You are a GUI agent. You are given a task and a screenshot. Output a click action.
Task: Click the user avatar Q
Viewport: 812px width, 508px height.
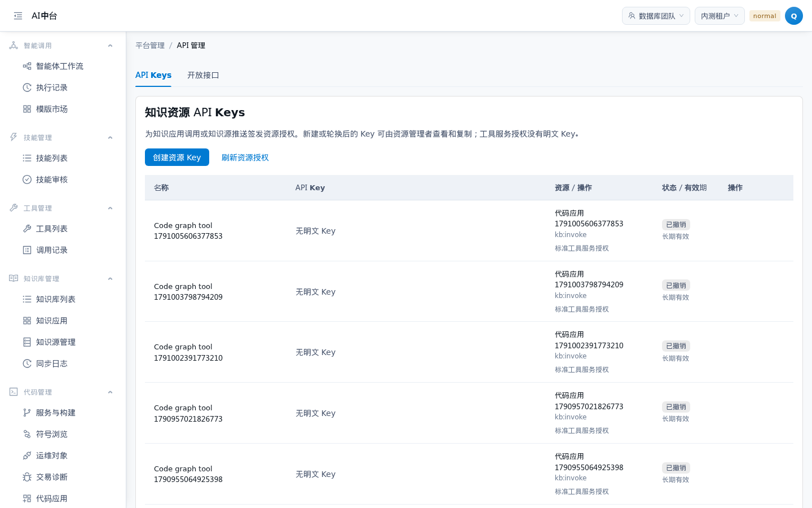pyautogui.click(x=793, y=16)
